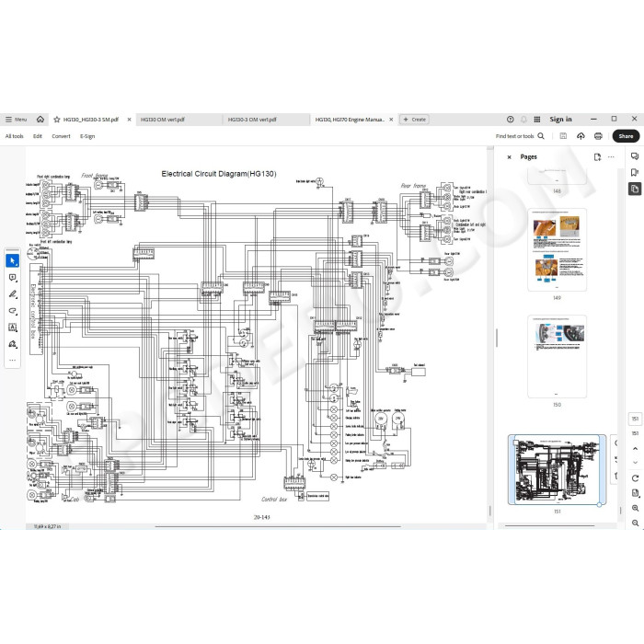The image size is (644, 644).
Task: Click the page number 20-143 text
Action: tap(261, 517)
